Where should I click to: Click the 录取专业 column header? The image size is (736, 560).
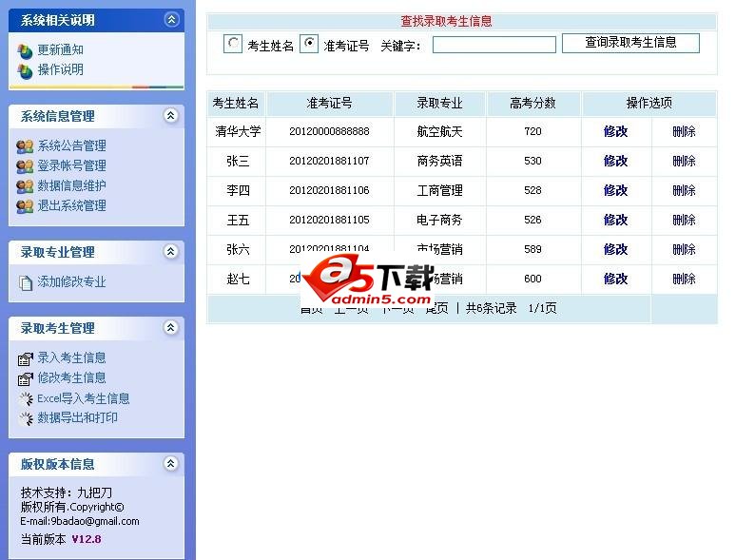pos(440,104)
